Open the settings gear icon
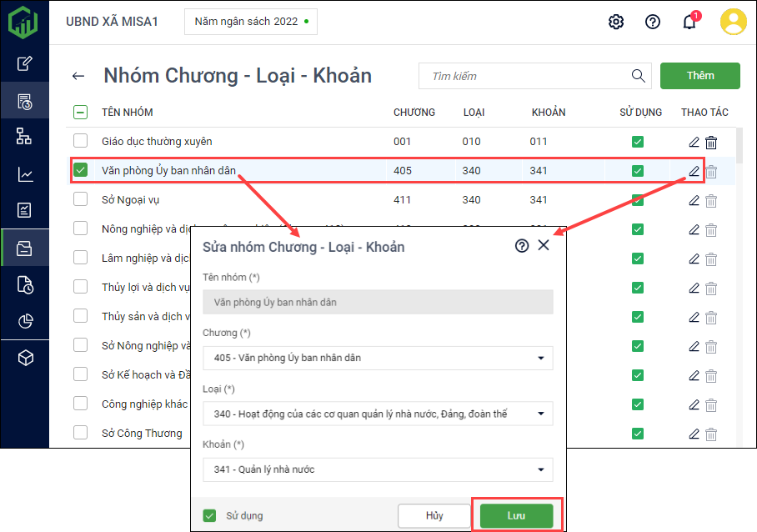757x532 pixels. (x=616, y=22)
